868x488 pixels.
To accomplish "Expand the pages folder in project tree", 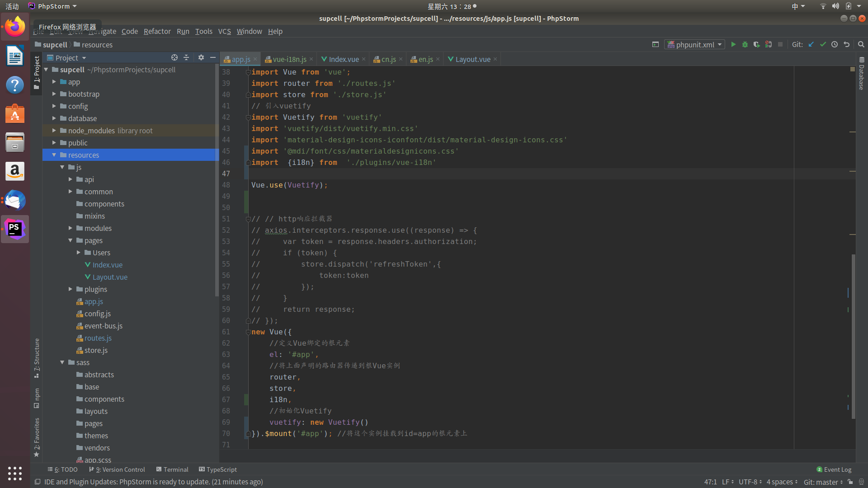I will (94, 423).
